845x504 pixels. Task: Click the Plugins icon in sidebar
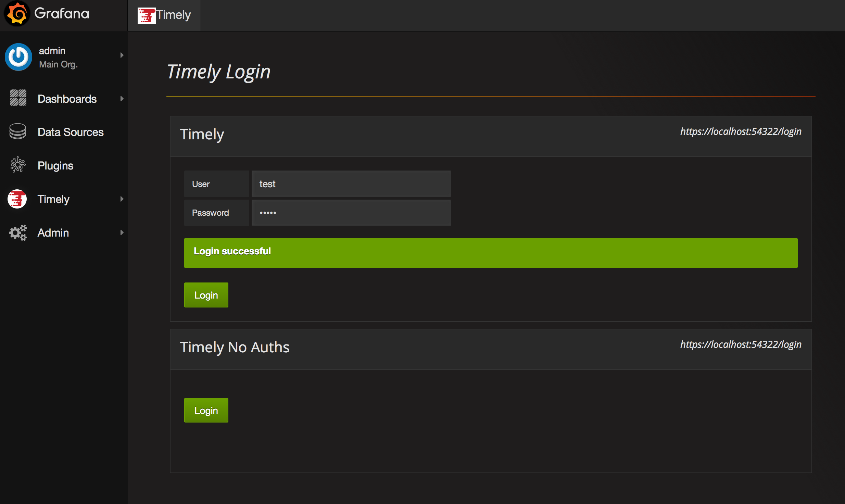pyautogui.click(x=18, y=165)
